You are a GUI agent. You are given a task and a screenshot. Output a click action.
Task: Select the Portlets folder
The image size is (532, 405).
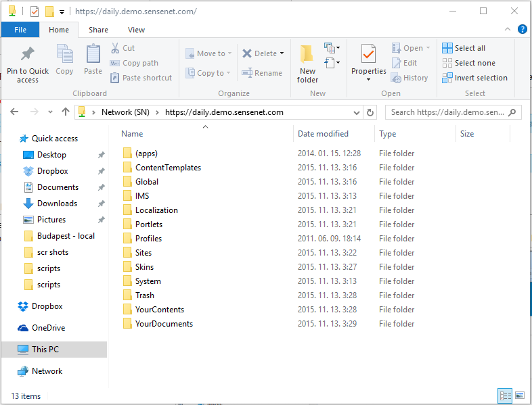pyautogui.click(x=149, y=224)
